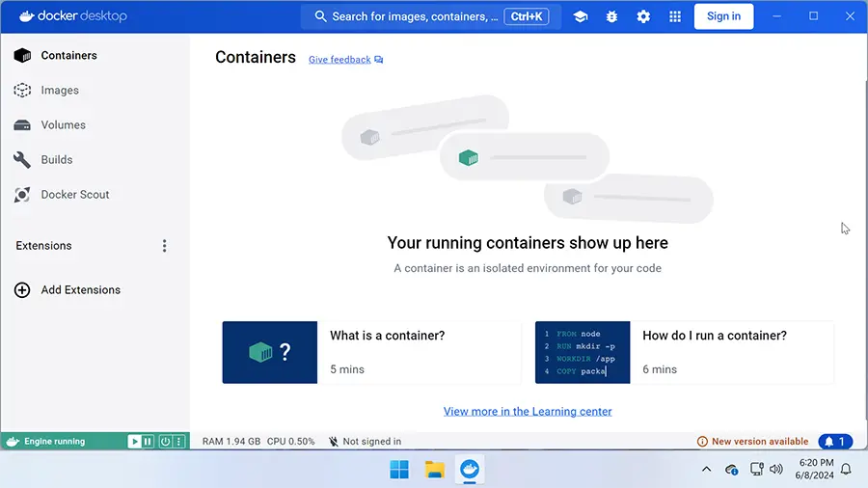Click the 5 mins duration text

347,369
